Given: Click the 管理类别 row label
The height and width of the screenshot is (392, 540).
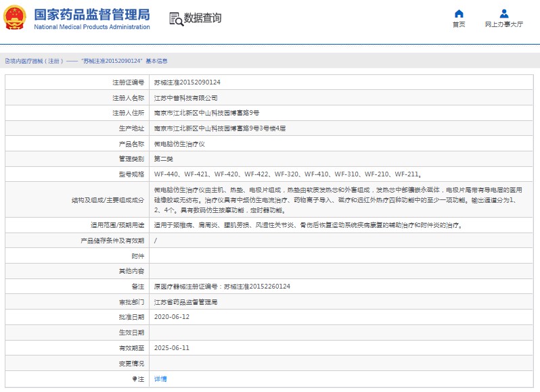Looking at the screenshot, I should tap(131, 159).
